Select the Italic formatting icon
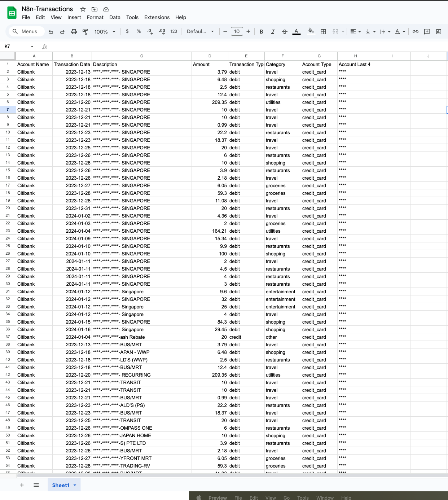The width and height of the screenshot is (448, 500). pos(273,31)
